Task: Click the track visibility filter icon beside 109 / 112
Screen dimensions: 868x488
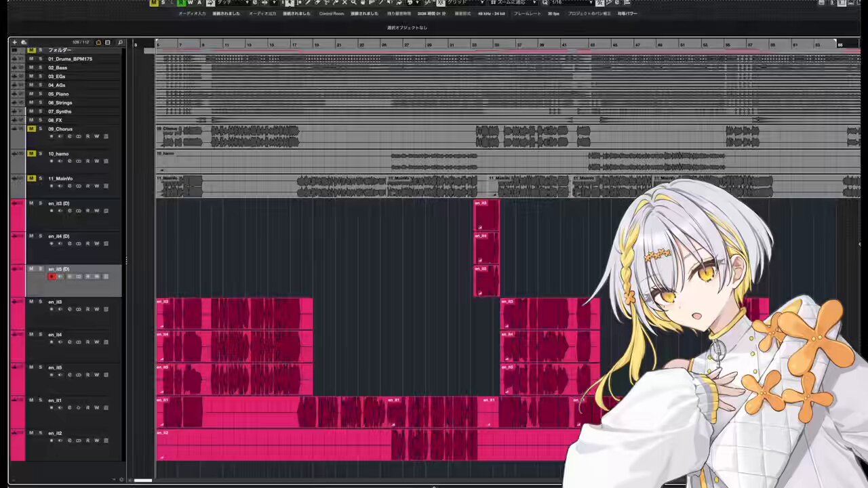Action: tap(98, 42)
